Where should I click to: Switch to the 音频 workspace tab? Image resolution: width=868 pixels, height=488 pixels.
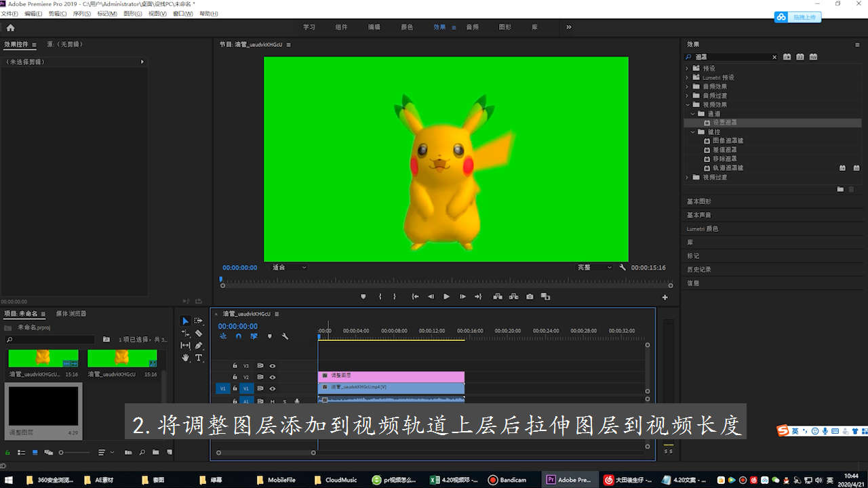point(472,27)
